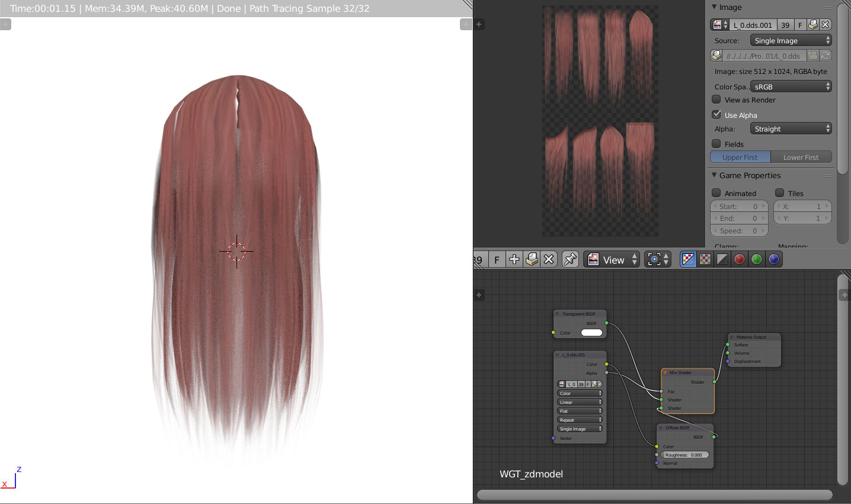Enable the Animated checkbox in Game Properties
Viewport: 851px width, 504px height.
[716, 193]
